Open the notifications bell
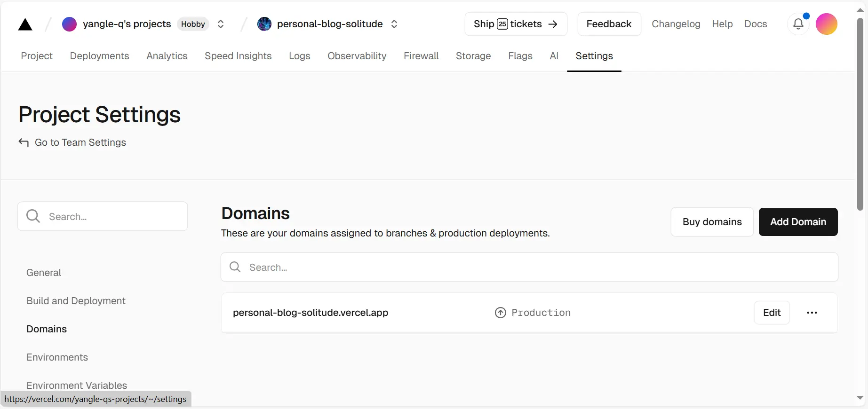The height and width of the screenshot is (409, 868). point(798,24)
